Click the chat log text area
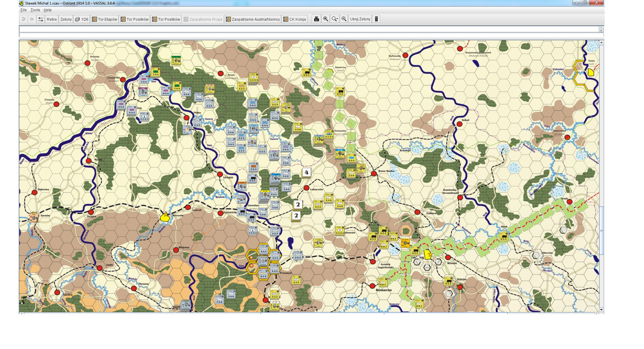 [309, 29]
